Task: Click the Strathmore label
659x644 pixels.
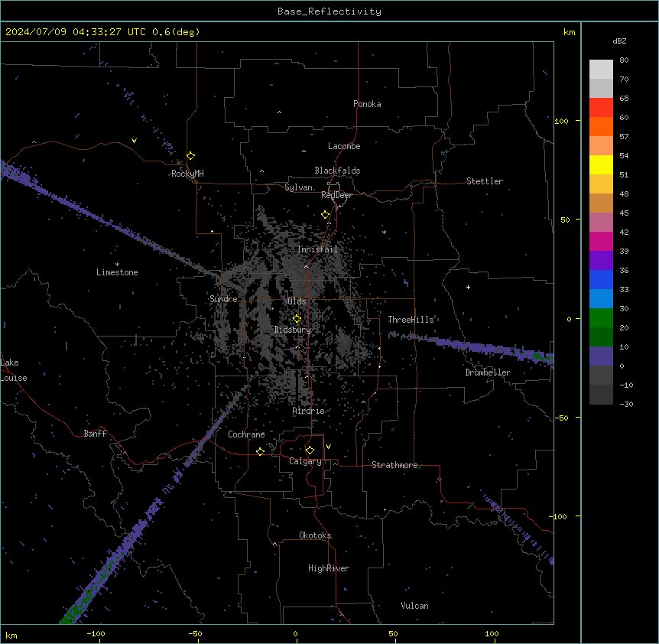Action: (x=394, y=465)
